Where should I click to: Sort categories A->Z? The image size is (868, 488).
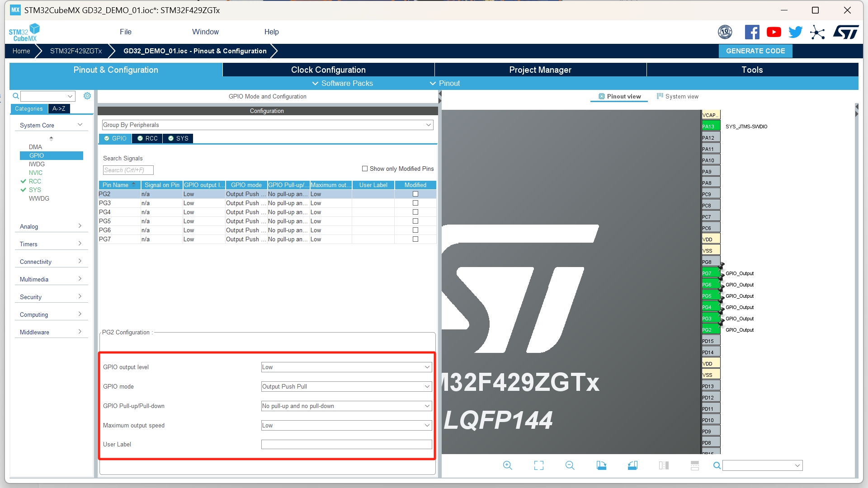tap(59, 108)
